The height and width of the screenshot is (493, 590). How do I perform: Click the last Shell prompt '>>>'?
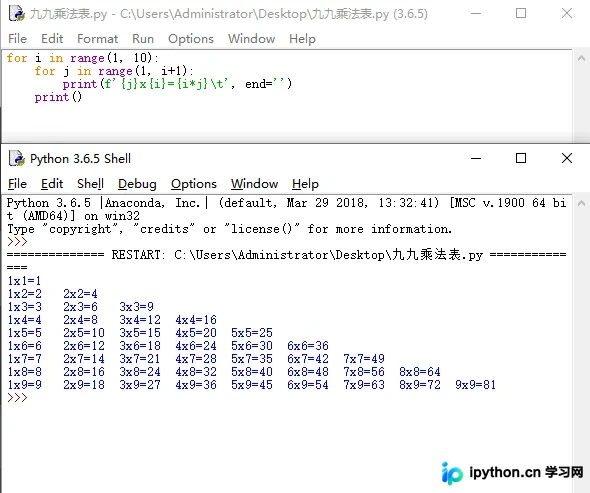(17, 398)
